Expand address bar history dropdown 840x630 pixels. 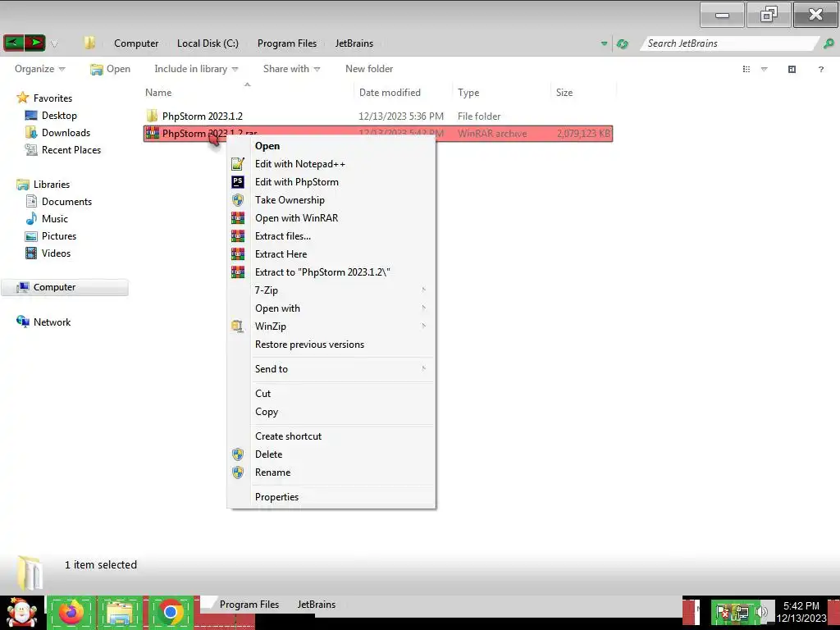[605, 43]
